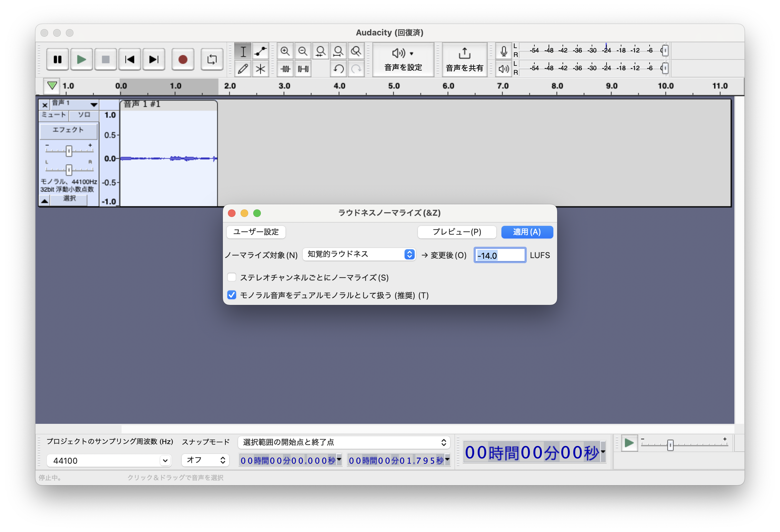
Task: Click the ユーザー設定 presets button
Action: 256,232
